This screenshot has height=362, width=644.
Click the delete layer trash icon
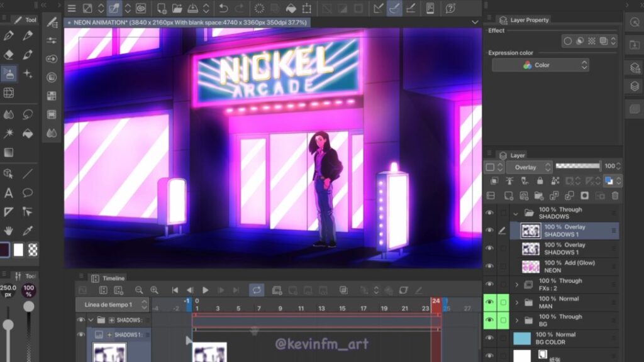(614, 196)
